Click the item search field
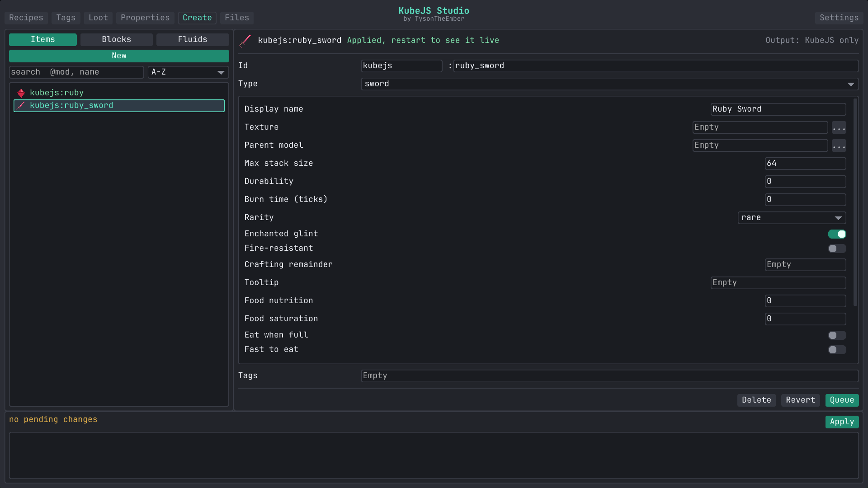868x488 pixels. [76, 72]
